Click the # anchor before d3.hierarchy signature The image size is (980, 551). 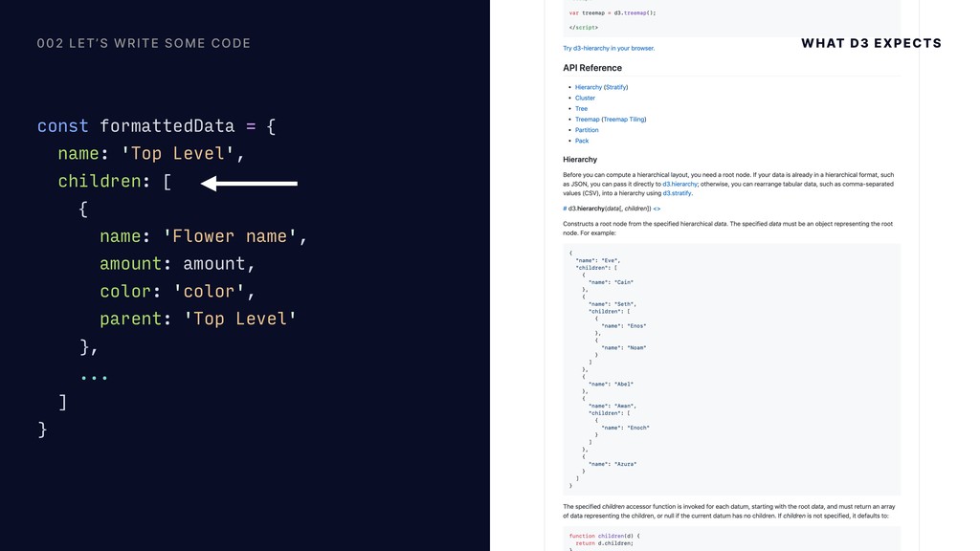(x=565, y=209)
